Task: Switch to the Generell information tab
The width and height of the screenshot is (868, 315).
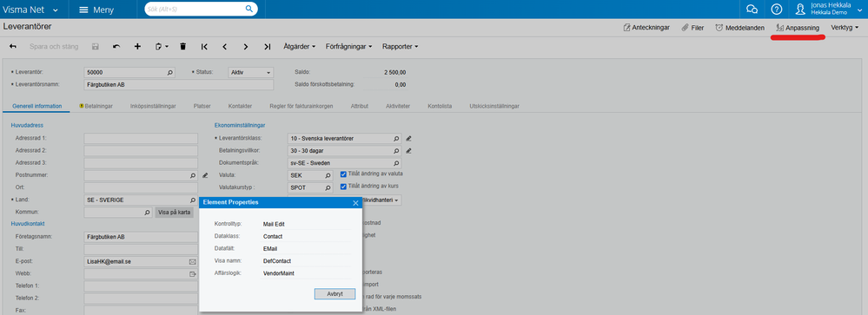Action: tap(37, 106)
